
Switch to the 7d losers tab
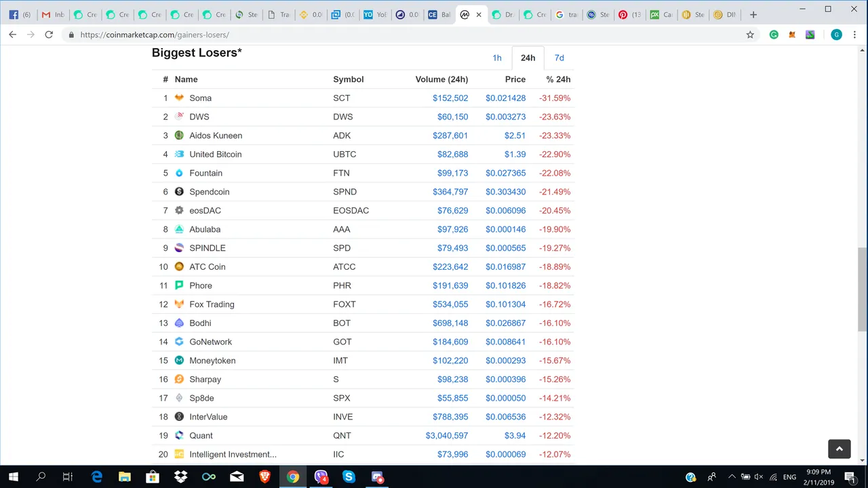[x=559, y=58]
